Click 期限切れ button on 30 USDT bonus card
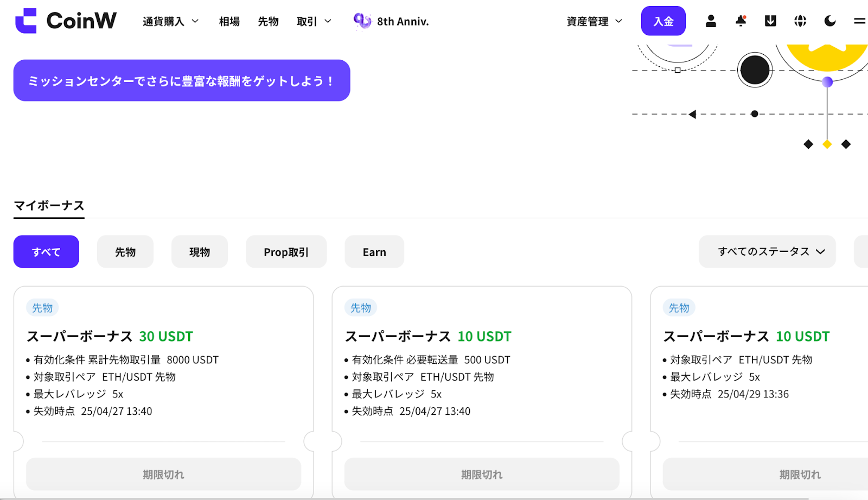The image size is (868, 500). (x=163, y=474)
